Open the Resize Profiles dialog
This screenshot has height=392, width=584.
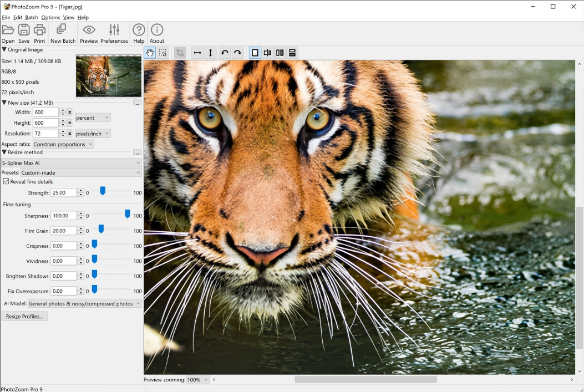pyautogui.click(x=24, y=315)
